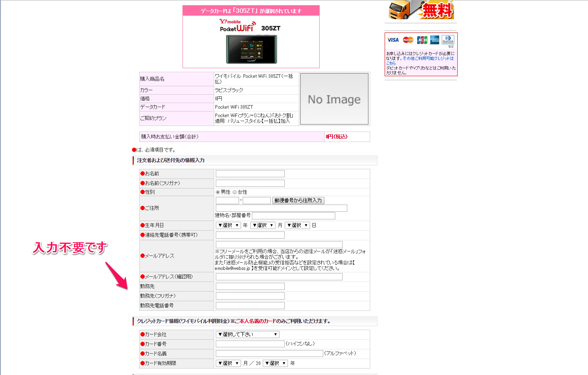Screen dimensions: 588x375
Task: Click the 勤務先電話番号 input field
Action: pyautogui.click(x=250, y=306)
